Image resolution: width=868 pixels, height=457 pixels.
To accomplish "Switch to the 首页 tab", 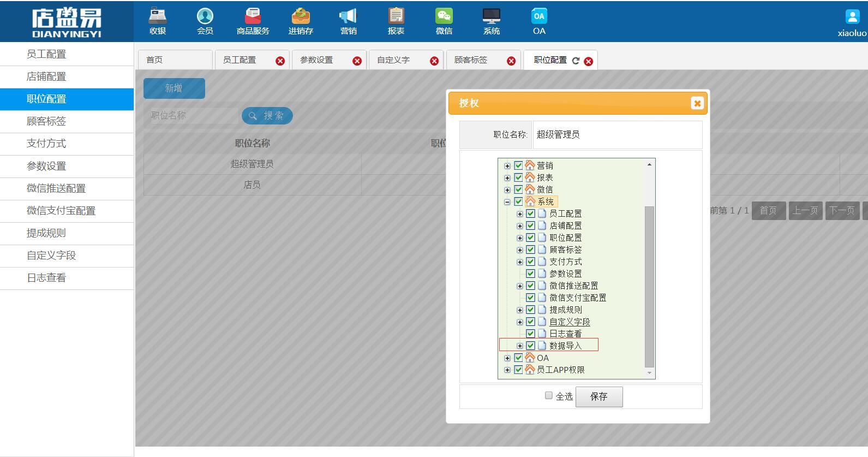I will [x=175, y=60].
